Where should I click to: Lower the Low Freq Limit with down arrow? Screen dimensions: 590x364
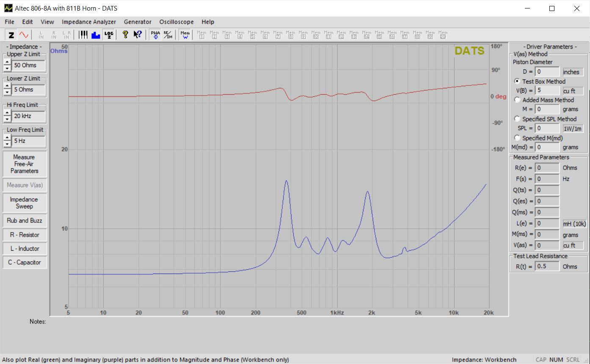[7, 144]
